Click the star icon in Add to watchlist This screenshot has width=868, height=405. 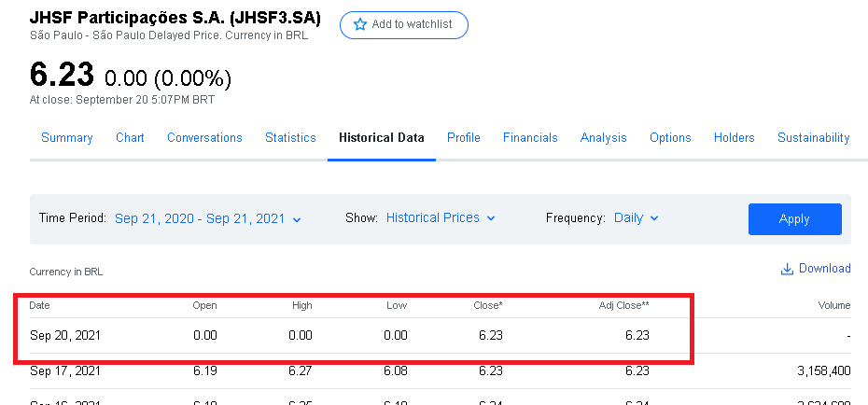(360, 24)
